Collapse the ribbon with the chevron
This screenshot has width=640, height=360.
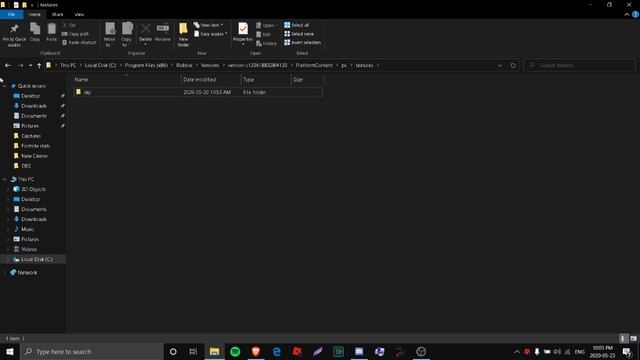coord(627,14)
